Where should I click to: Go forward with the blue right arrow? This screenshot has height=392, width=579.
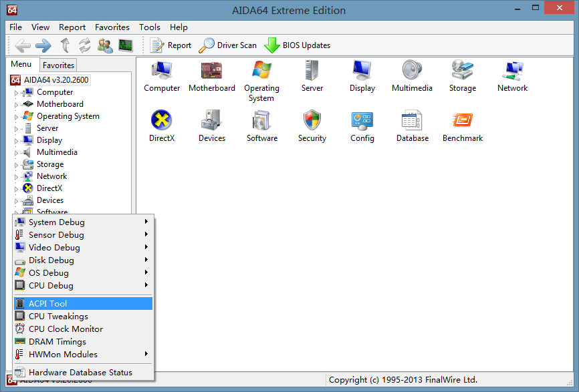(x=43, y=45)
